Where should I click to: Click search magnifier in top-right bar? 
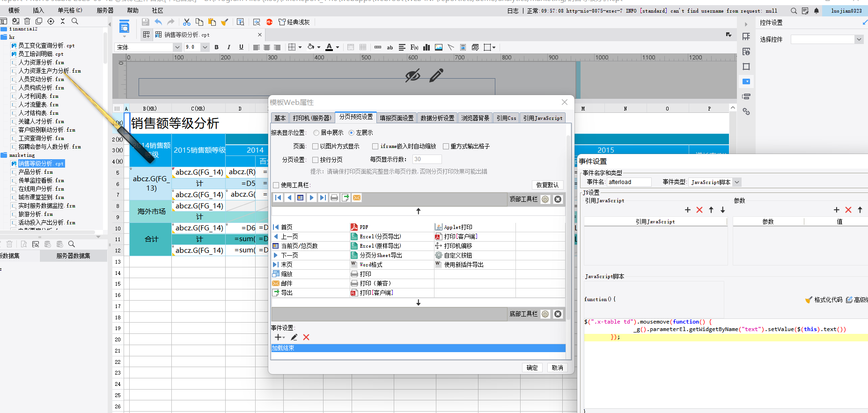pyautogui.click(x=794, y=11)
